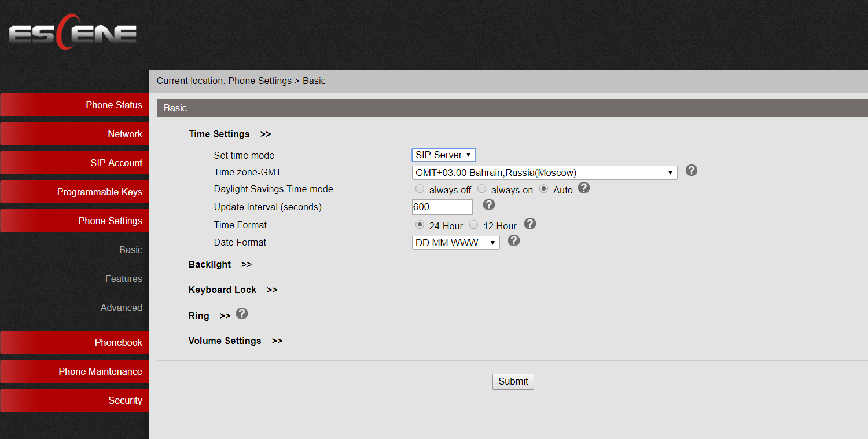Image resolution: width=868 pixels, height=439 pixels.
Task: Collapse the Time Settings section
Action: point(230,134)
